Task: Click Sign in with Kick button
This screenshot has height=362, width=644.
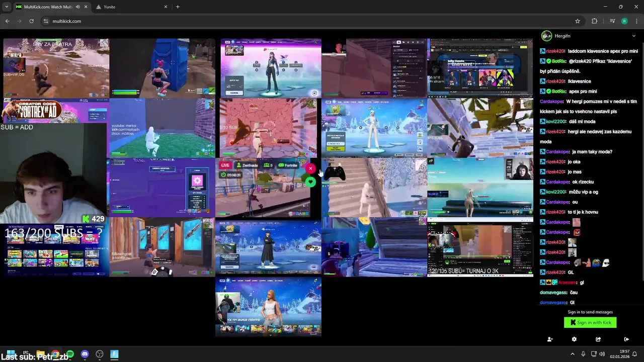Action: [x=590, y=323]
